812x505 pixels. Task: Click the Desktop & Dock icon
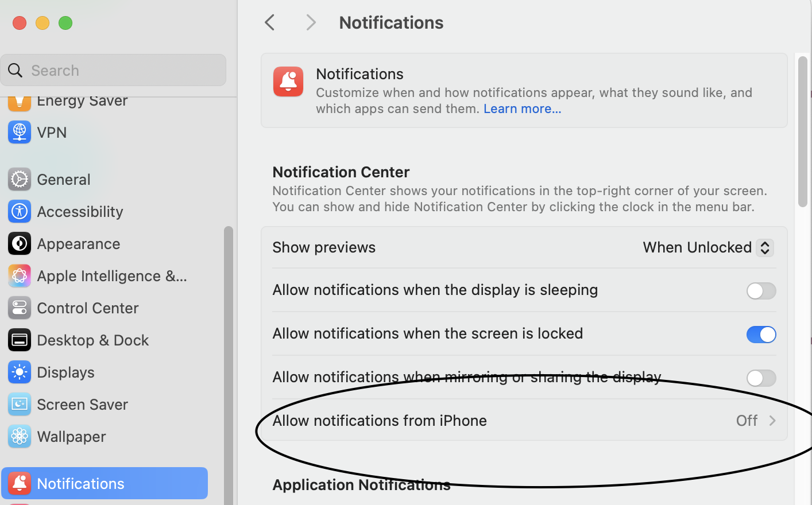pos(20,340)
